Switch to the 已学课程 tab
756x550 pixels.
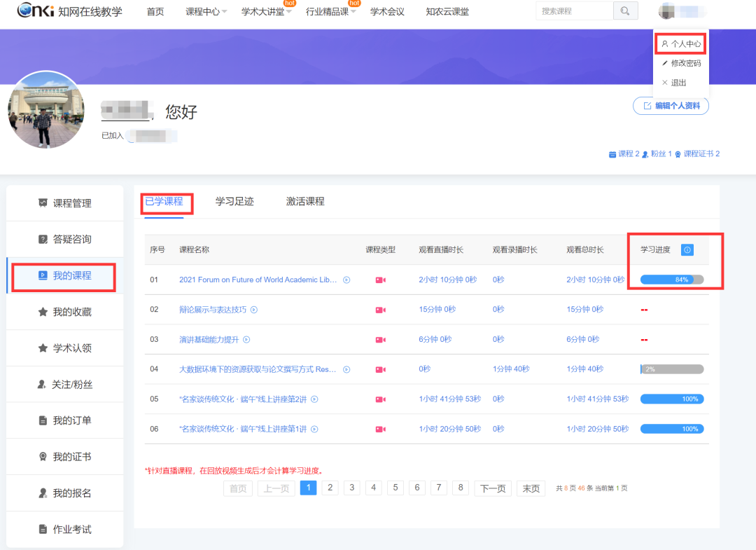pos(164,202)
